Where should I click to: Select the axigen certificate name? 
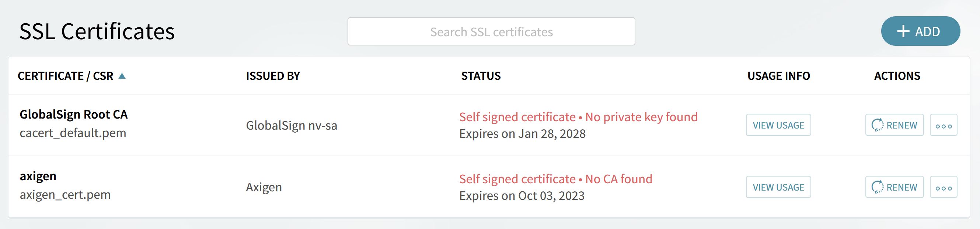[x=38, y=176]
